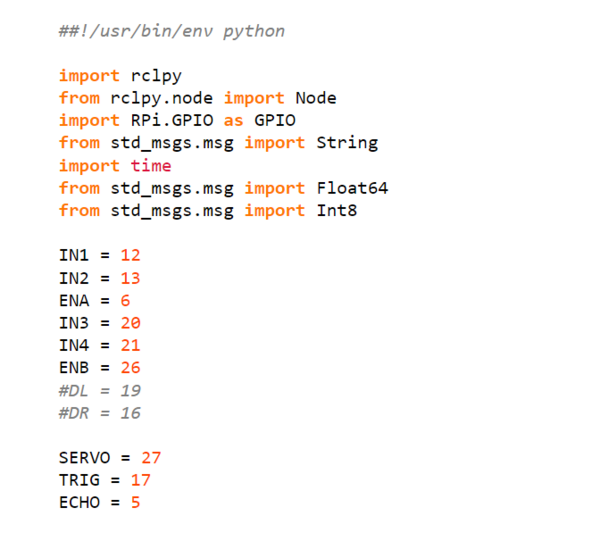This screenshot has height=541, width=600.
Task: Click the Float64 import name
Action: coord(352,188)
